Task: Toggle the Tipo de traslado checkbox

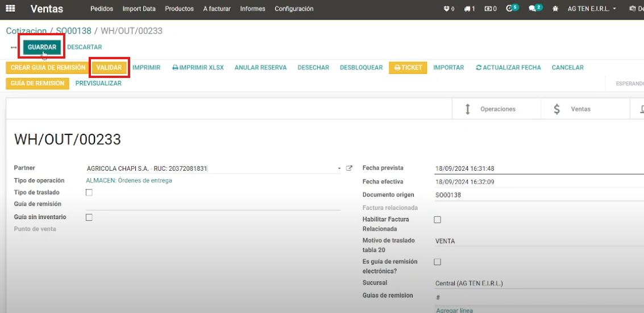Action: click(x=89, y=192)
